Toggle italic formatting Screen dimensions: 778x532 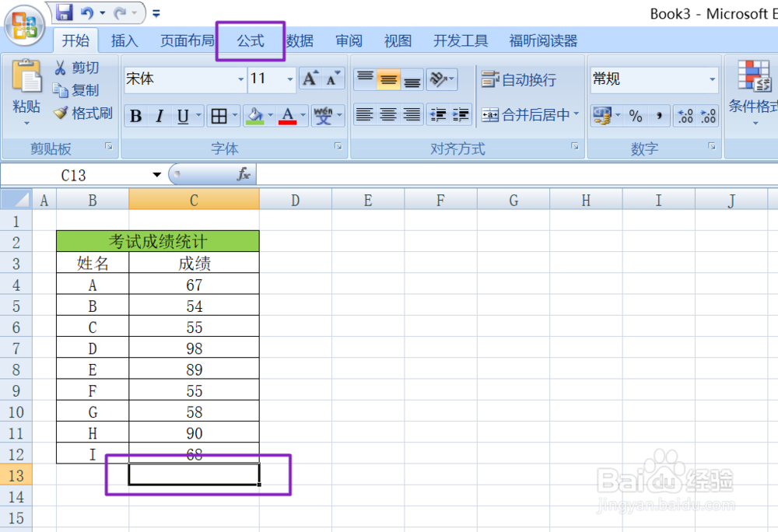[159, 116]
